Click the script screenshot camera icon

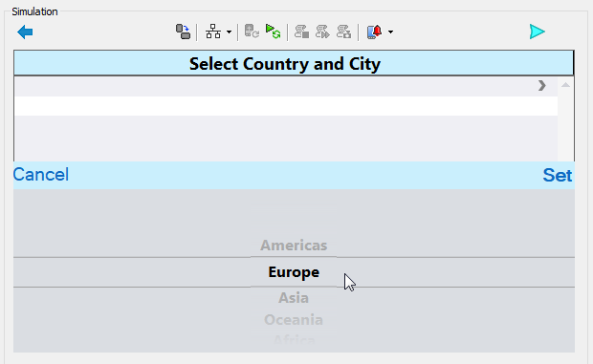pyautogui.click(x=343, y=32)
